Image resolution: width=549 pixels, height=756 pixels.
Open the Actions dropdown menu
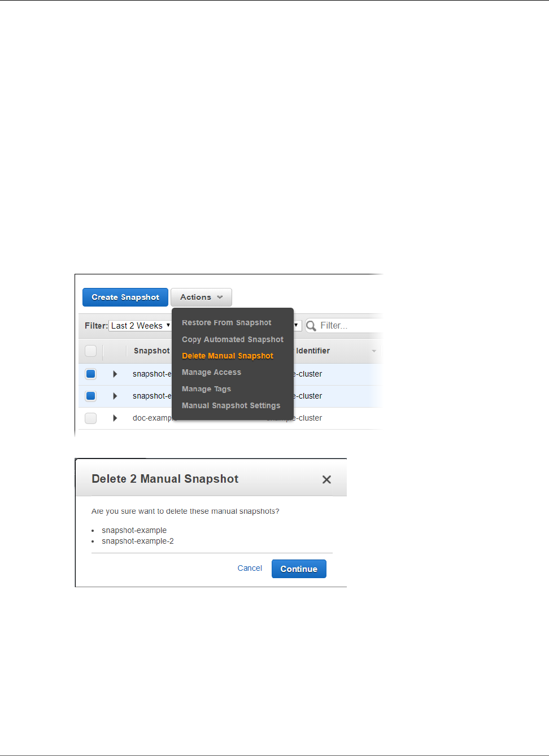pyautogui.click(x=201, y=297)
